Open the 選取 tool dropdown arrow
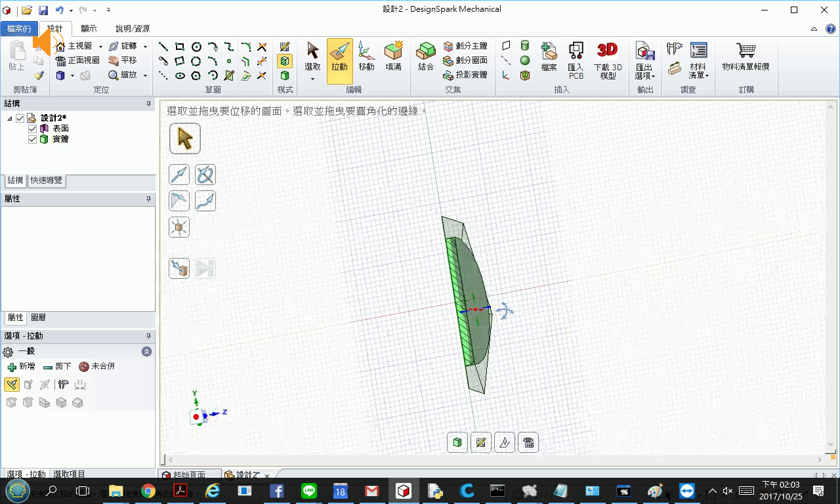840x504 pixels. tap(312, 79)
